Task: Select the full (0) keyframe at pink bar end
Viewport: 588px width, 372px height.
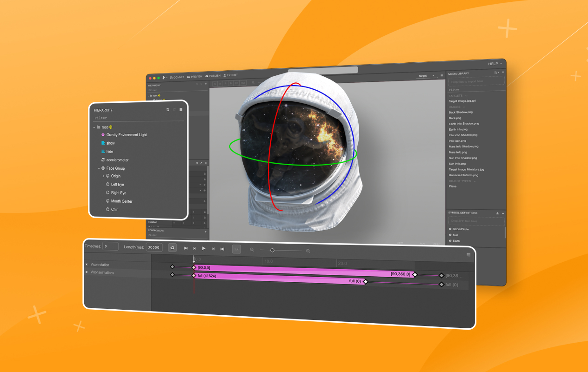Action: (365, 281)
